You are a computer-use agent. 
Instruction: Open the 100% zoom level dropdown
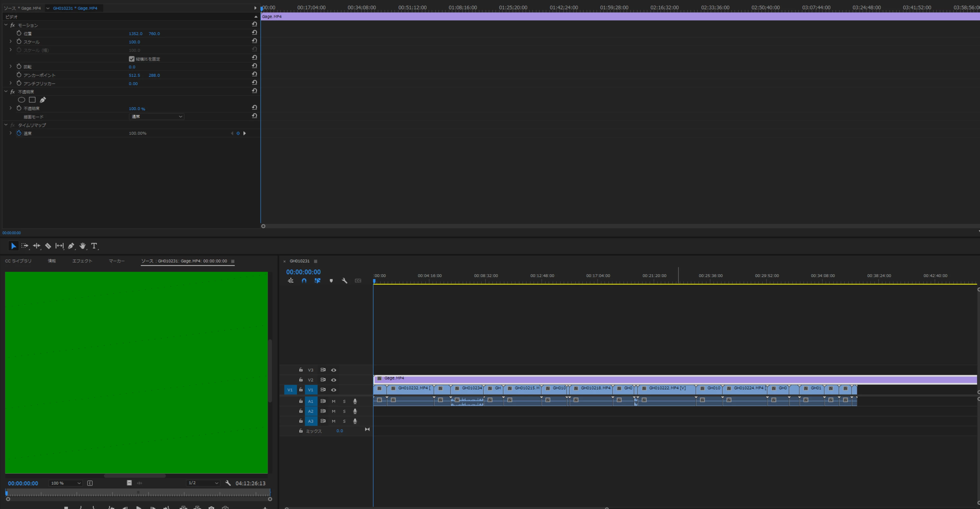pos(66,483)
